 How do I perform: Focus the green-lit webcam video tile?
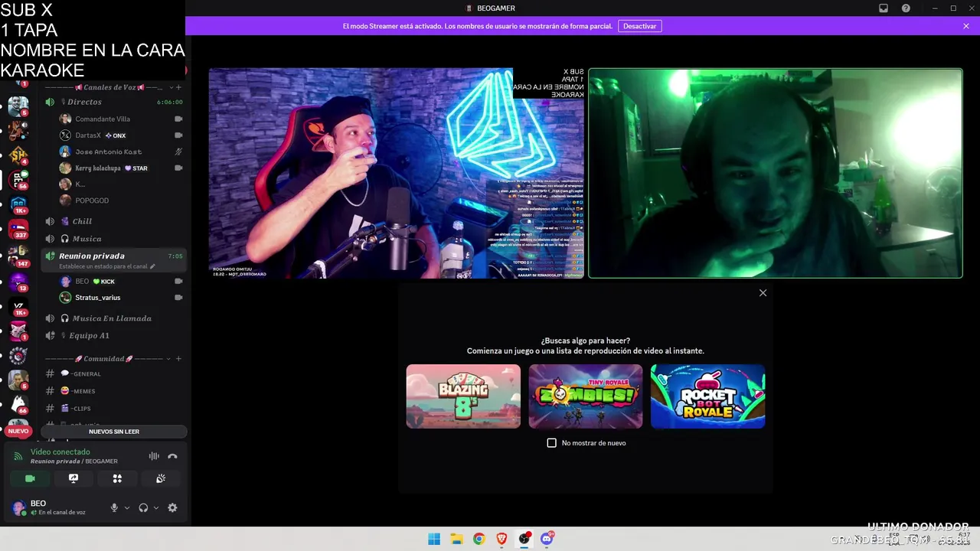click(x=775, y=173)
